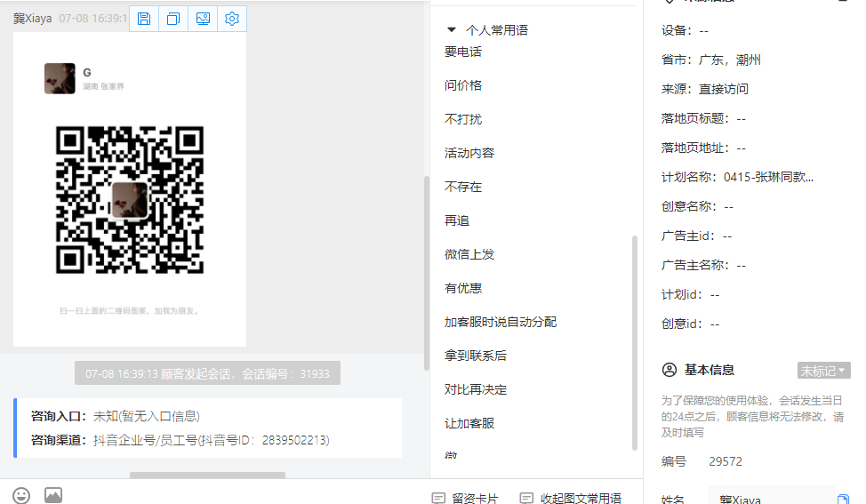Viewport: 866px width, 504px height.
Task: Insert the quick phrase 加客服时说自动分配
Action: pyautogui.click(x=501, y=322)
